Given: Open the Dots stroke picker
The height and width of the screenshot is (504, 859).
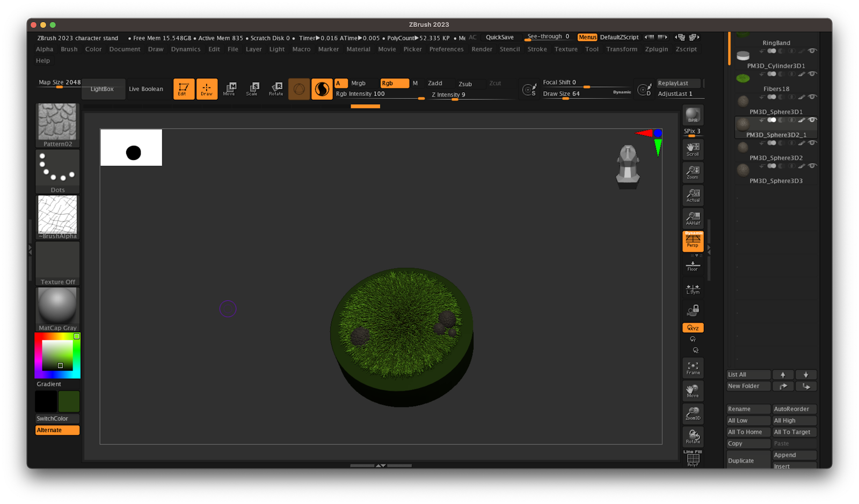Looking at the screenshot, I should tap(57, 171).
